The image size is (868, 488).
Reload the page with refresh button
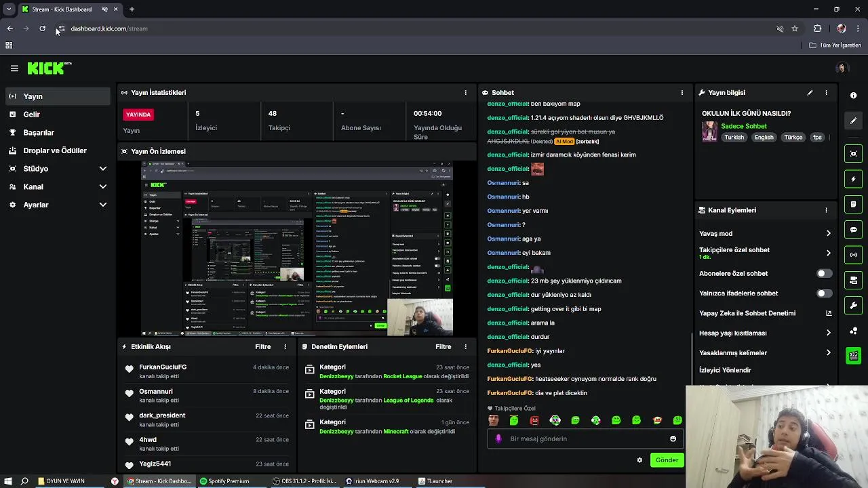[42, 28]
